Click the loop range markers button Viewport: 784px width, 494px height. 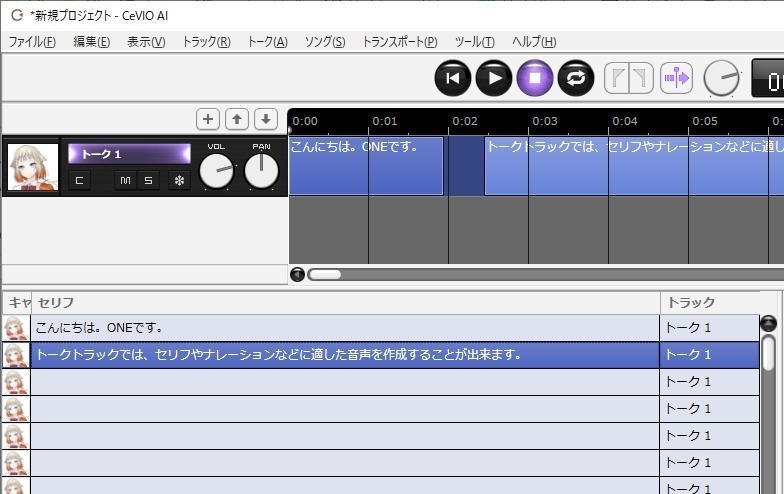tap(629, 78)
